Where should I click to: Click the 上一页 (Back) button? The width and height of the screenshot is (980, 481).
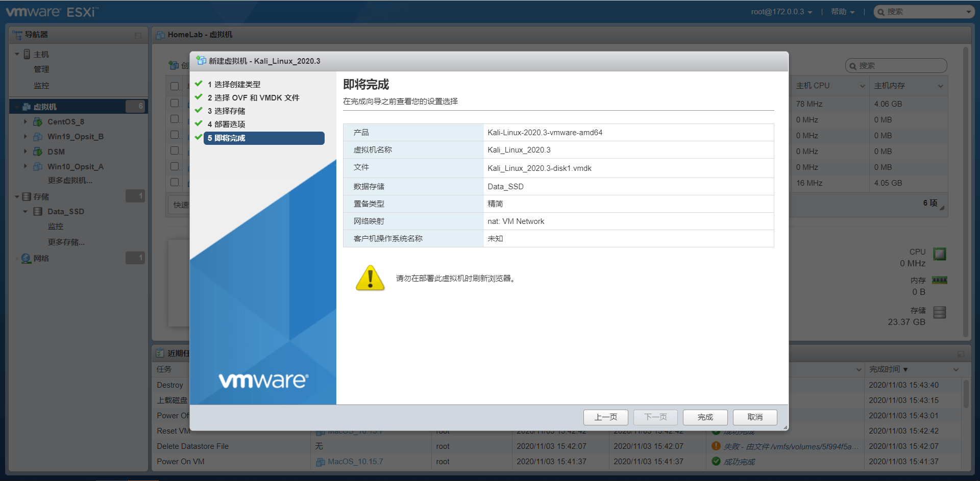coord(605,417)
